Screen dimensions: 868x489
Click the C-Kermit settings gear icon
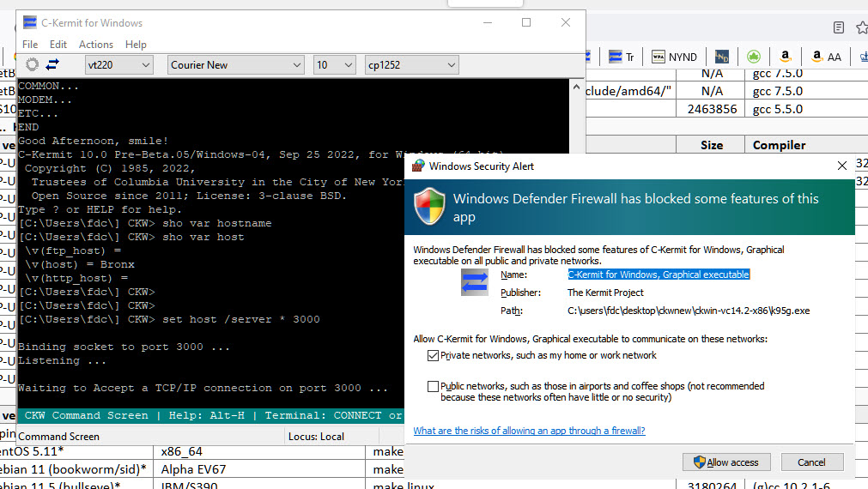point(32,64)
